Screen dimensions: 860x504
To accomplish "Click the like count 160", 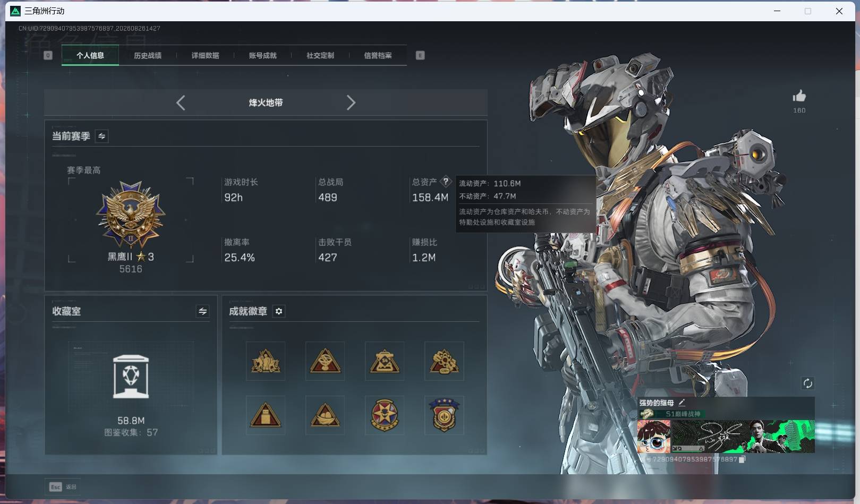I will (x=799, y=110).
